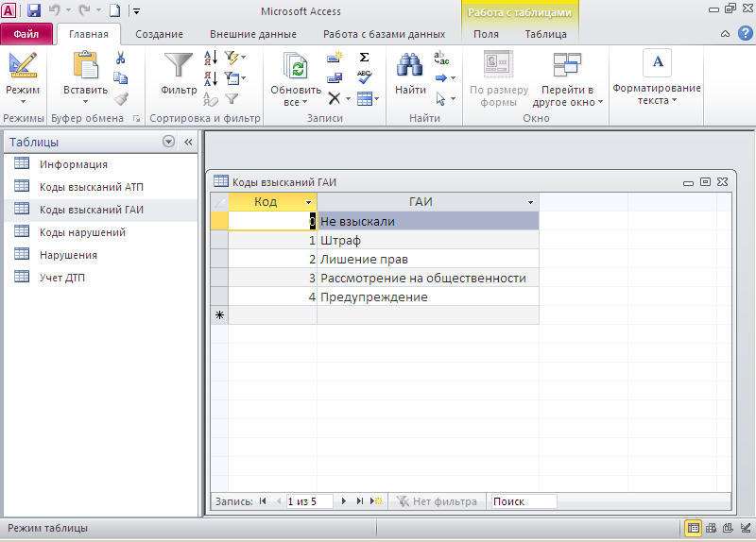This screenshot has height=542, width=756.
Task: Click the Undo arrow in quick access toolbar
Action: click(55, 10)
